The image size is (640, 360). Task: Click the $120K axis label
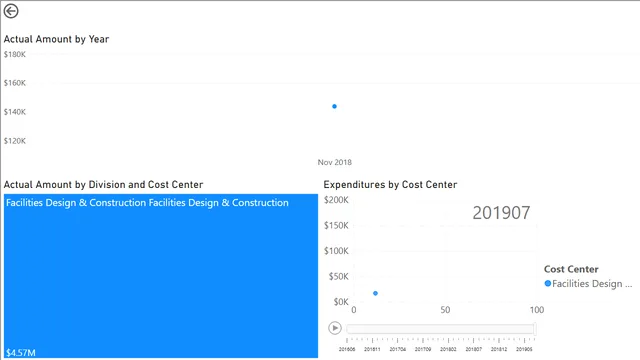click(15, 141)
